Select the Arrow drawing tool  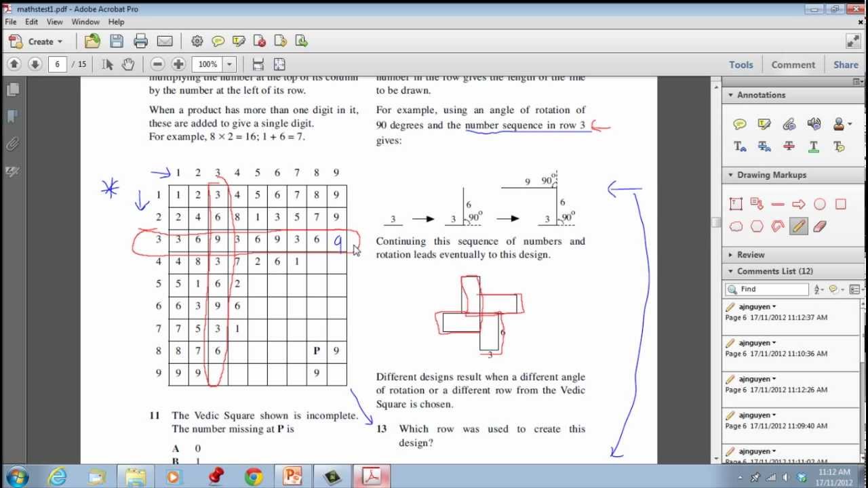799,204
